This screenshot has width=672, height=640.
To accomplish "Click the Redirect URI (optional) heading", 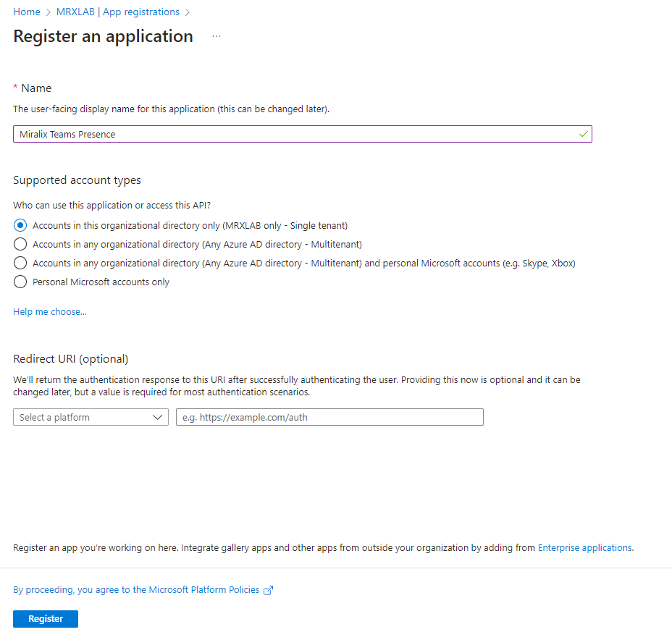I will [71, 359].
